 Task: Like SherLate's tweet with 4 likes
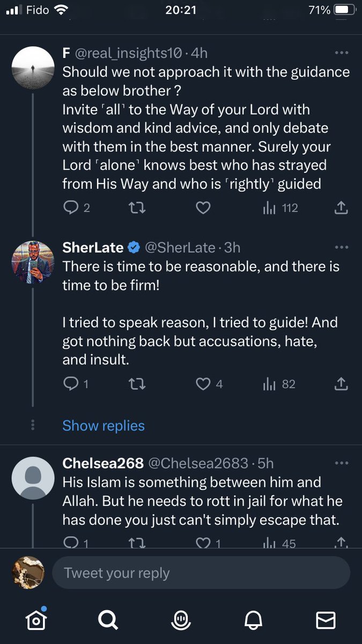point(209,384)
